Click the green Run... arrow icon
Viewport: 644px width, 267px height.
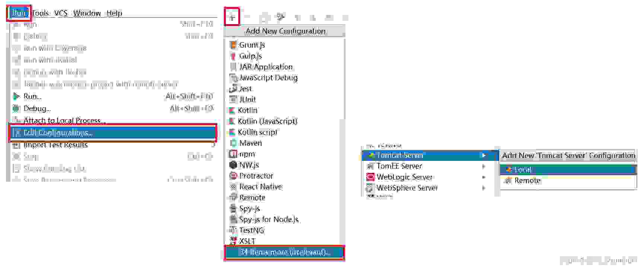pyautogui.click(x=16, y=96)
